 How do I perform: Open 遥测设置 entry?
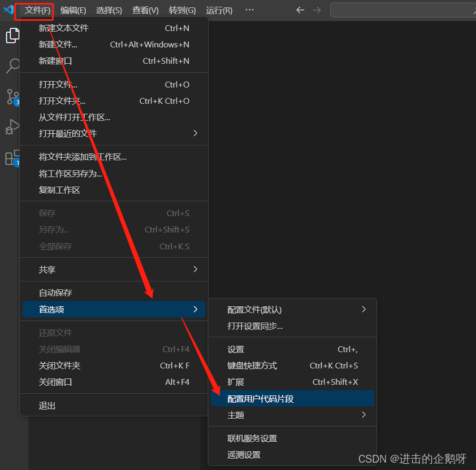coord(292,455)
